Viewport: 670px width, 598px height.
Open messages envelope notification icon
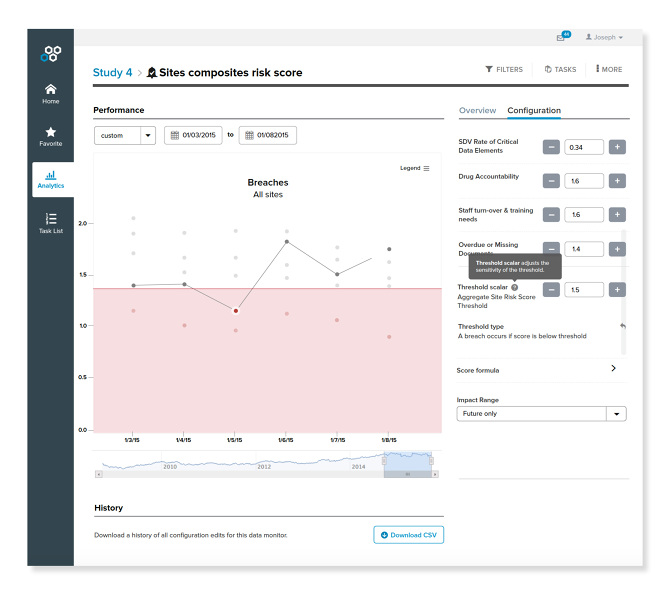pyautogui.click(x=564, y=36)
